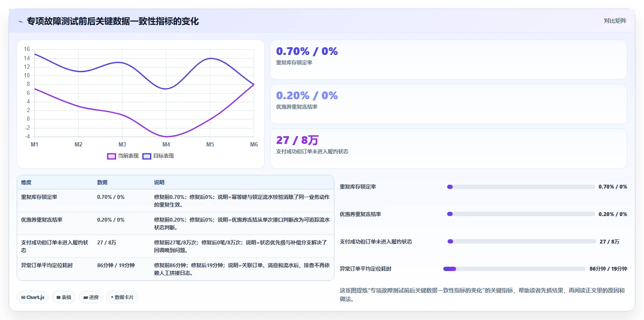Viewport: 644px width, 320px height.
Task: Click the 16 tick on chart y-axis
Action: tap(27, 49)
